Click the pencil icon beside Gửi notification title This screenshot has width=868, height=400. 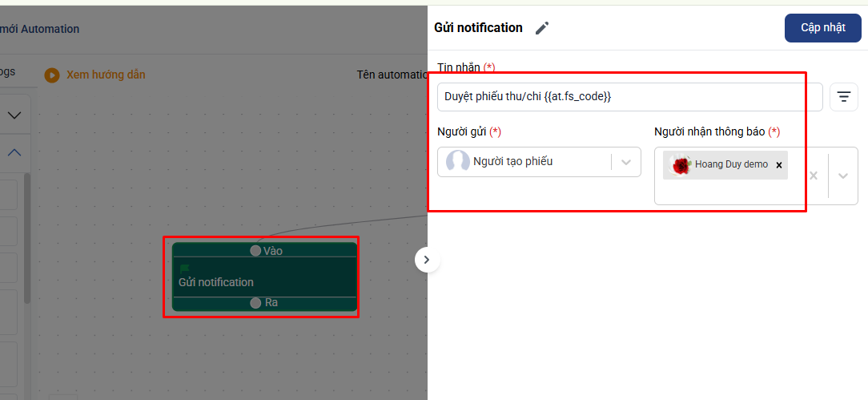pyautogui.click(x=542, y=28)
